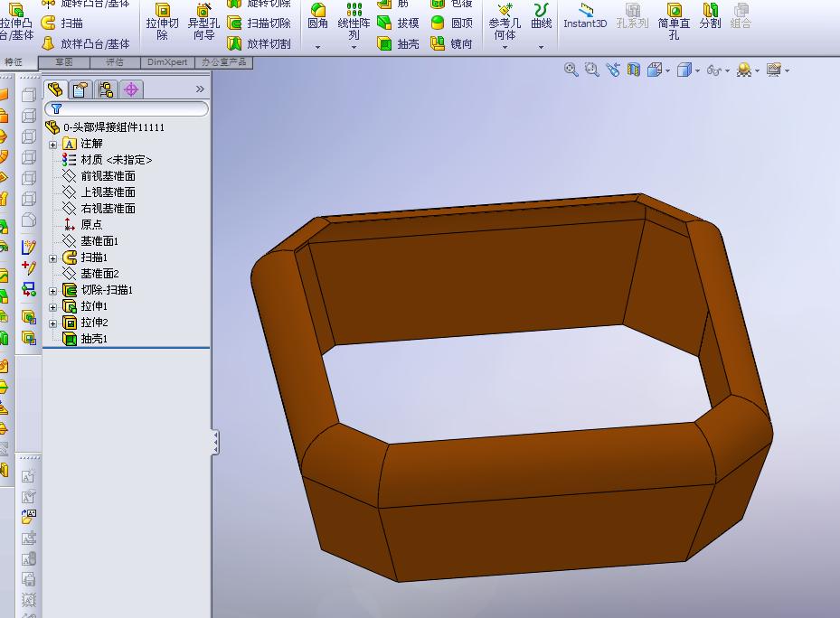840x618 pixels.
Task: Click the collapse handle of the feature panel
Action: [215, 443]
